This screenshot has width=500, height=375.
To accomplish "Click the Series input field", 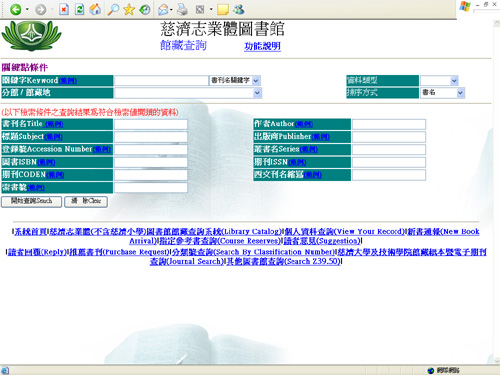I will pyautogui.click(x=389, y=149).
